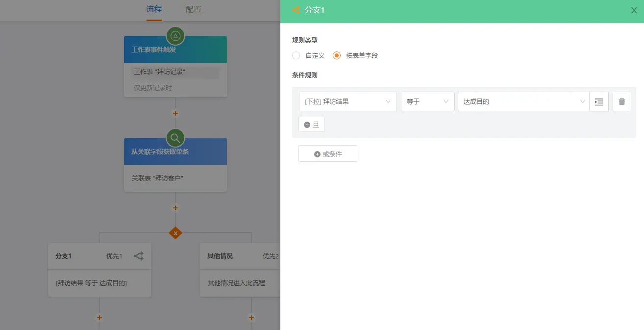
Task: Click the 关联表 "拜访客户" text
Action: pos(157,178)
